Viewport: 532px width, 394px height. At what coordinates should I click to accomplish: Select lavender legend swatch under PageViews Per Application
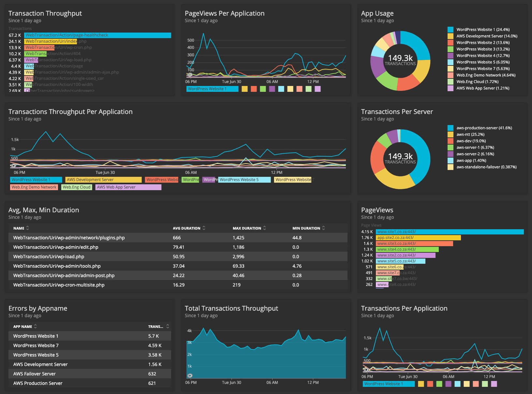(x=318, y=89)
